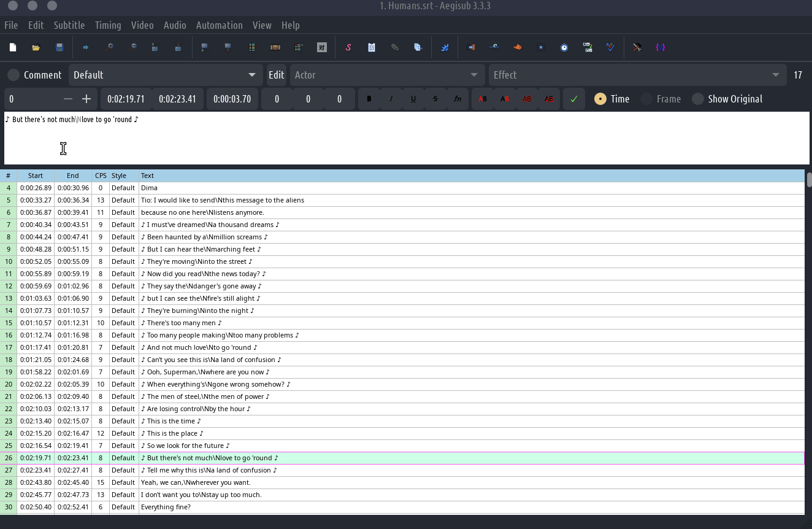Viewport: 812px width, 529px height.
Task: Open the Automation menu
Action: [219, 25]
